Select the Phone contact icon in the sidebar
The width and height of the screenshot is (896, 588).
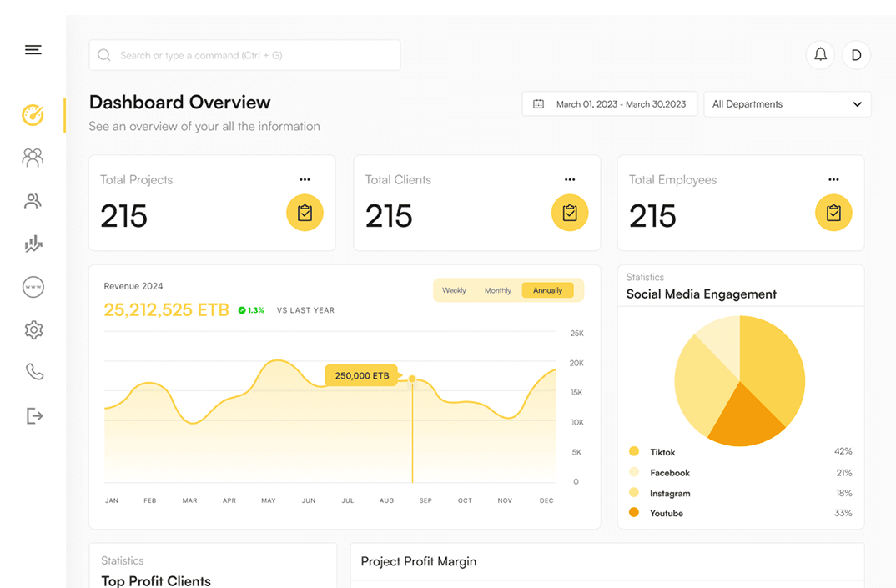(33, 372)
